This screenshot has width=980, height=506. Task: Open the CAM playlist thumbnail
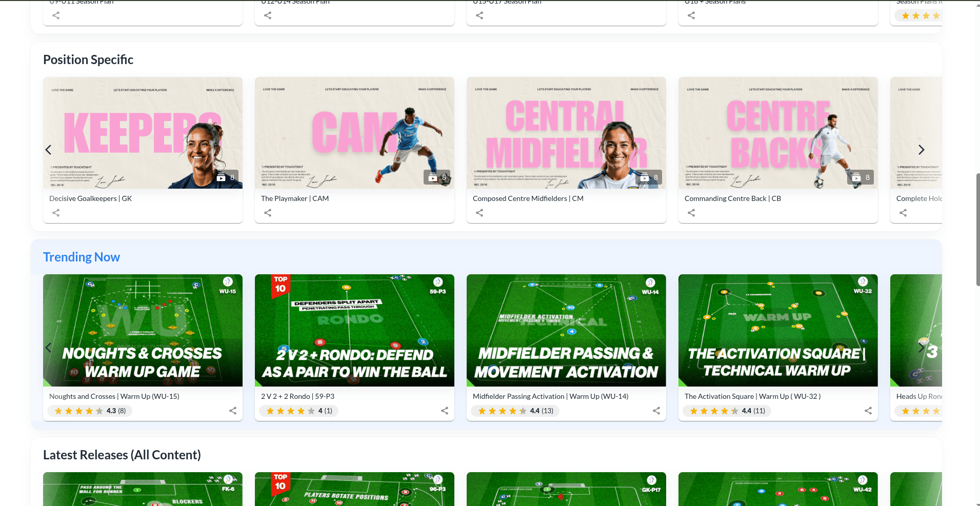pyautogui.click(x=354, y=133)
